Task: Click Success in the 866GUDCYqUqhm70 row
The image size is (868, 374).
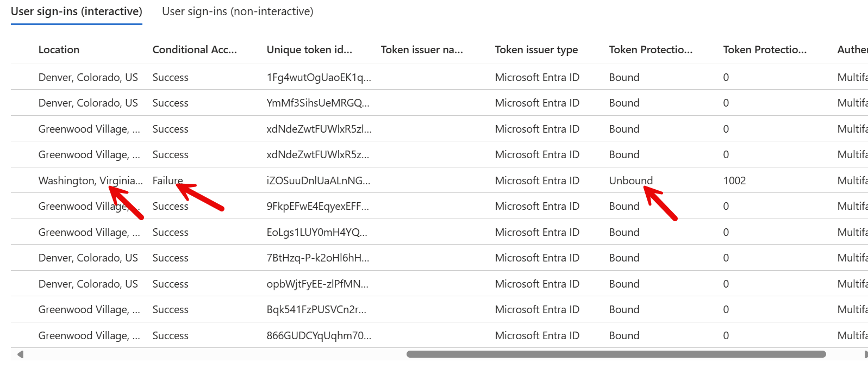Action: (x=170, y=335)
